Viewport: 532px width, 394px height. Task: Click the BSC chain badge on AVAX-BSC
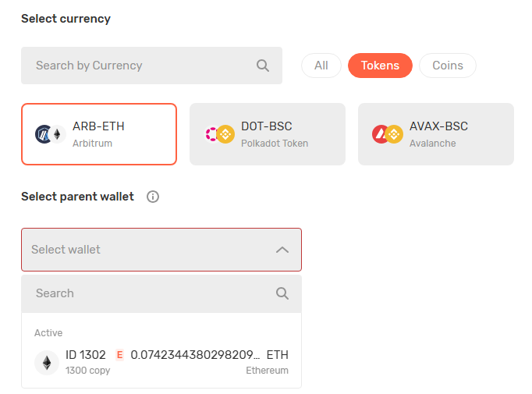395,134
